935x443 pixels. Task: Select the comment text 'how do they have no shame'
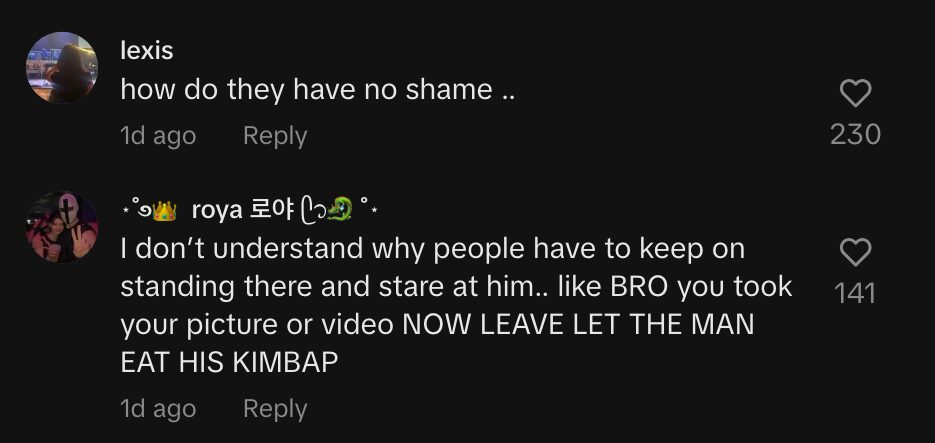point(306,90)
